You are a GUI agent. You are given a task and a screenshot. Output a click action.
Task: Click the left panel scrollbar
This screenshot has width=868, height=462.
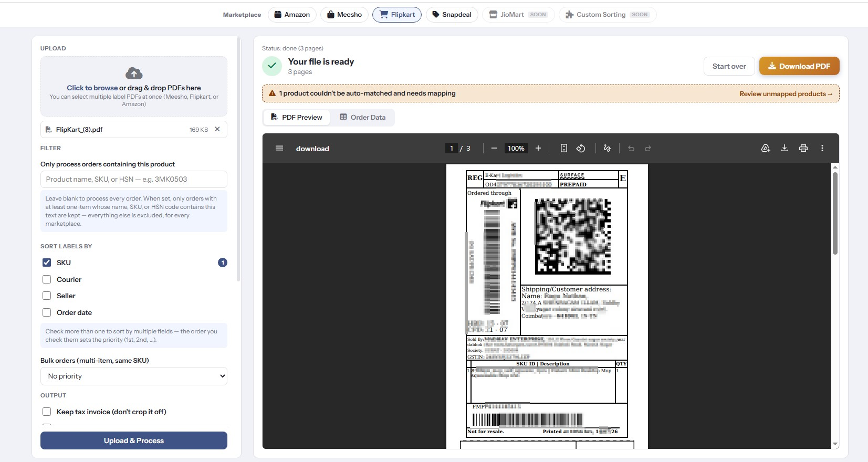[238, 159]
